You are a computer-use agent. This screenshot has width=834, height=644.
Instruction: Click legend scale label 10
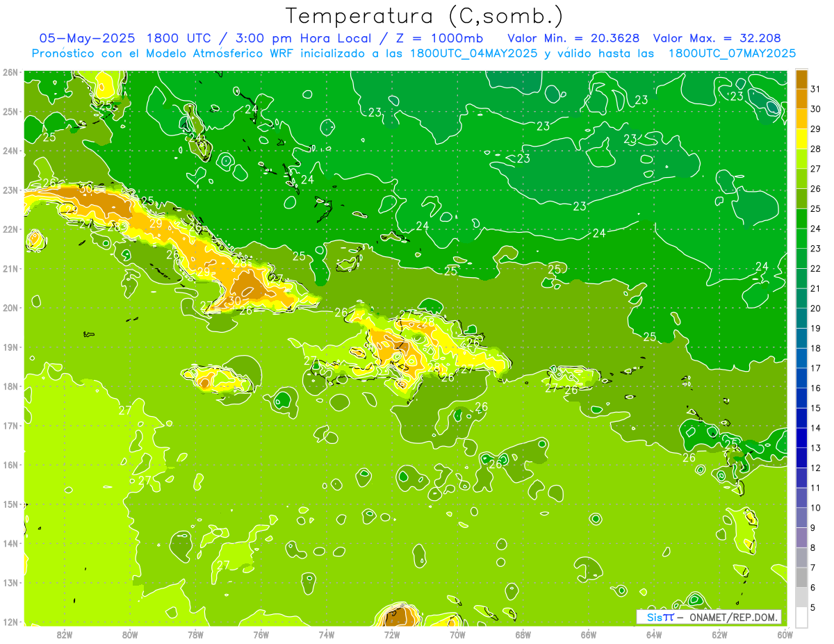coord(816,508)
